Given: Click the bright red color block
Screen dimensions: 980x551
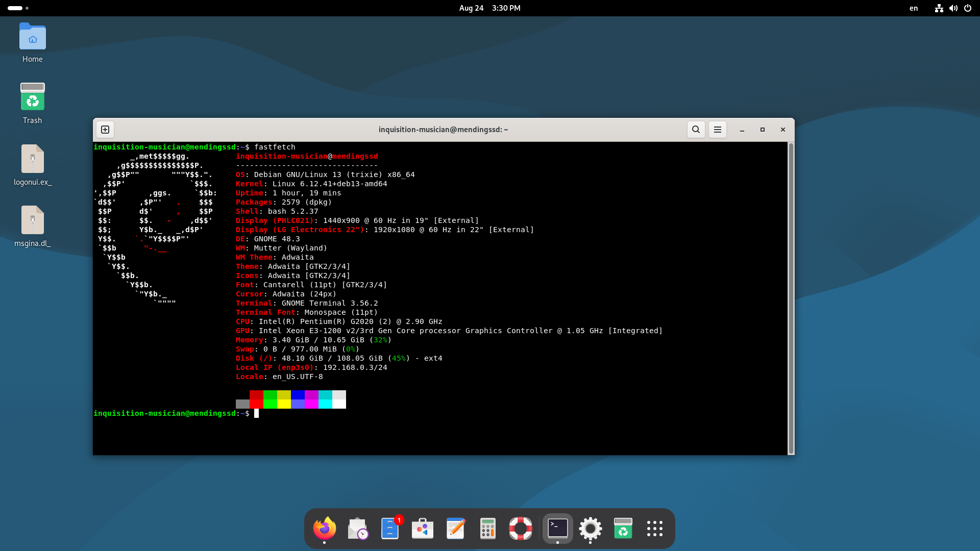Looking at the screenshot, I should 256,404.
